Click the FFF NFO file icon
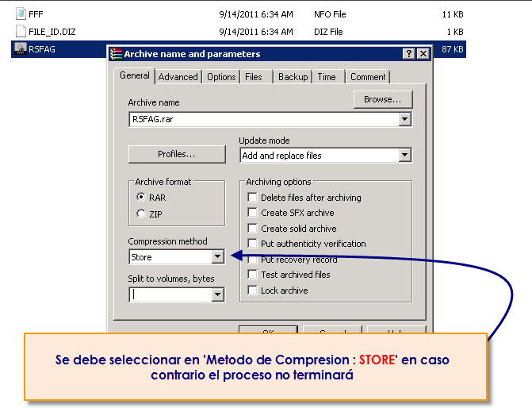Image resolution: width=532 pixels, height=408 pixels. coord(21,14)
